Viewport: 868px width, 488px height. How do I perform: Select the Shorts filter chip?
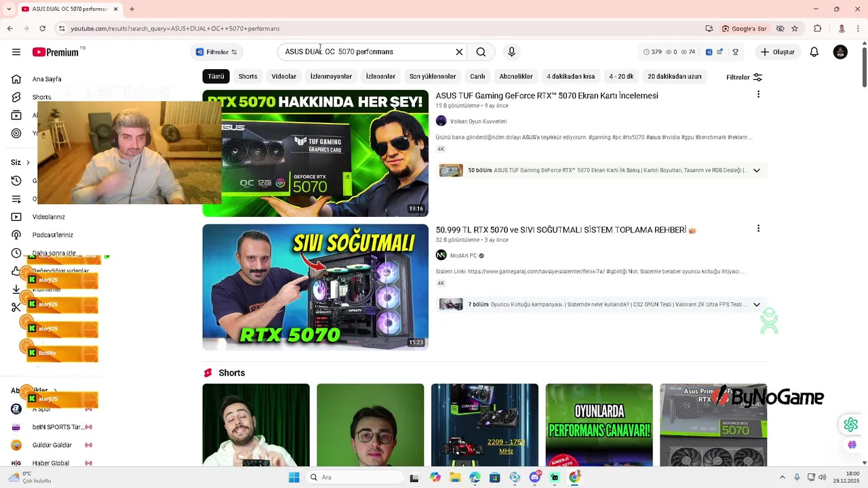pos(248,77)
